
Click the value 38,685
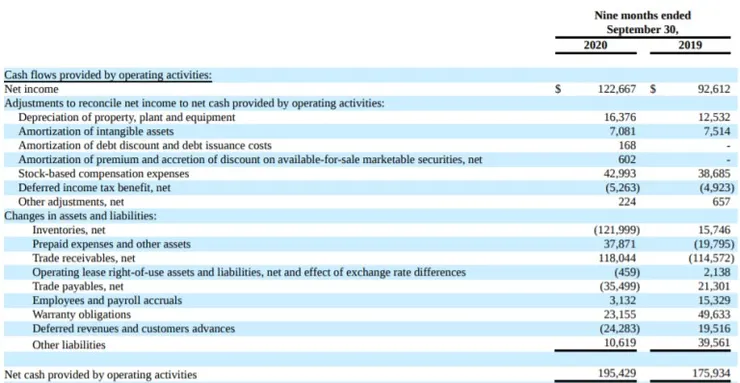click(x=715, y=174)
